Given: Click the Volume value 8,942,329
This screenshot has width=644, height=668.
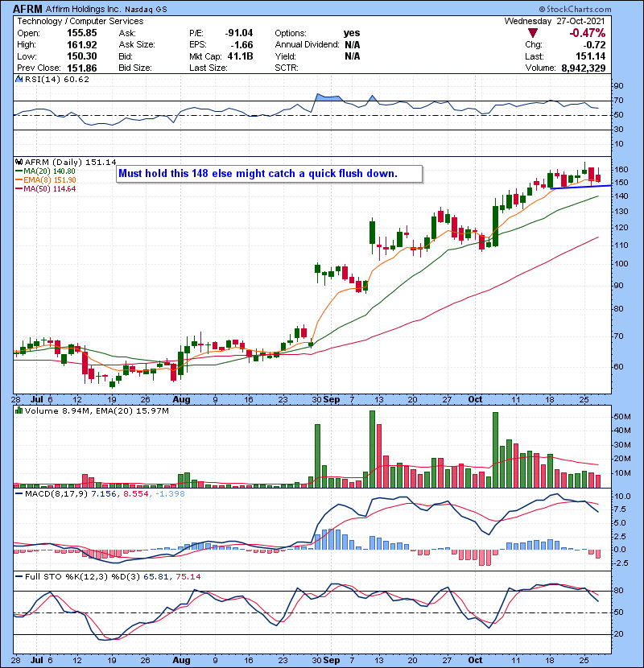Looking at the screenshot, I should click(584, 68).
